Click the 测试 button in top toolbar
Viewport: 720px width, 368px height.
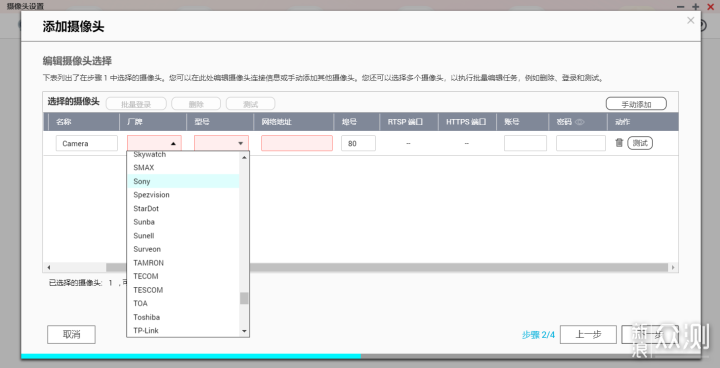(250, 104)
